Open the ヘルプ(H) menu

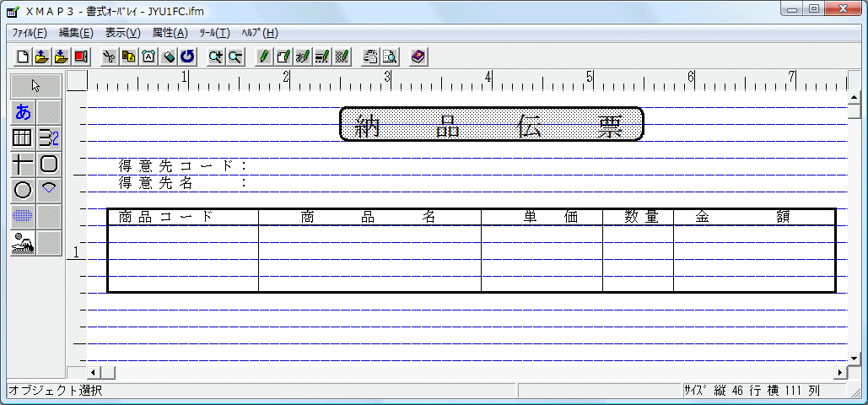(x=260, y=33)
